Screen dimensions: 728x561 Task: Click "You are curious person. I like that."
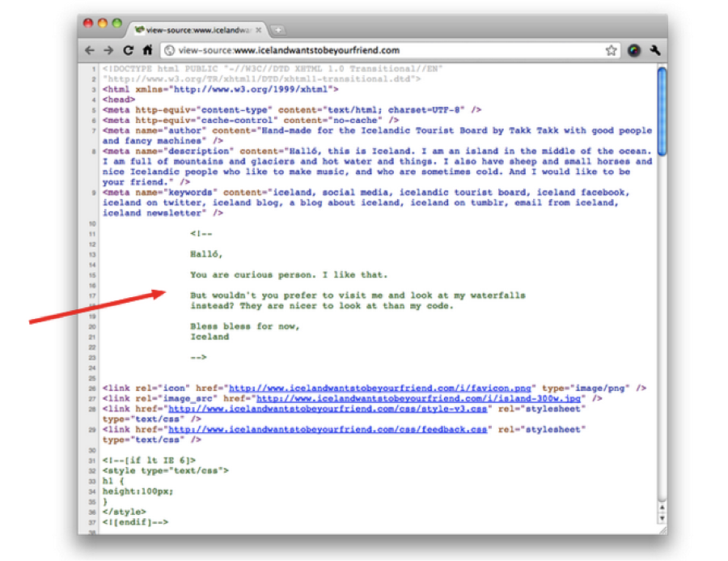pyautogui.click(x=288, y=274)
